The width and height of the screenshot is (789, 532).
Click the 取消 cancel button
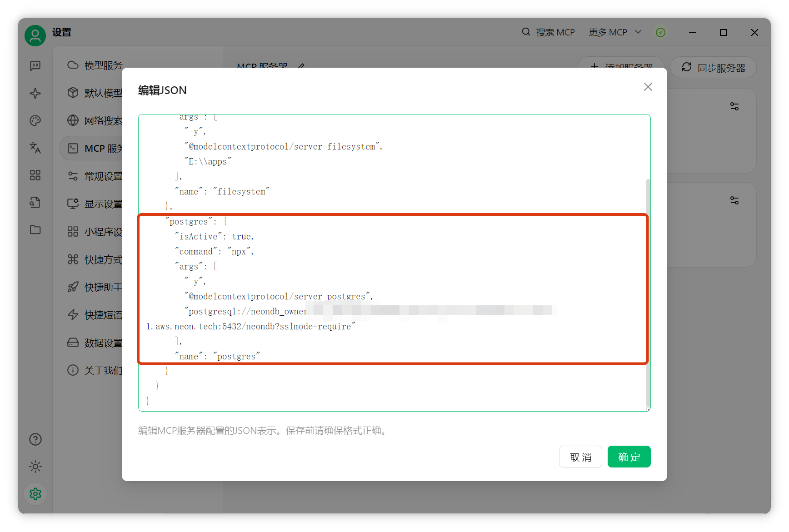coord(580,457)
